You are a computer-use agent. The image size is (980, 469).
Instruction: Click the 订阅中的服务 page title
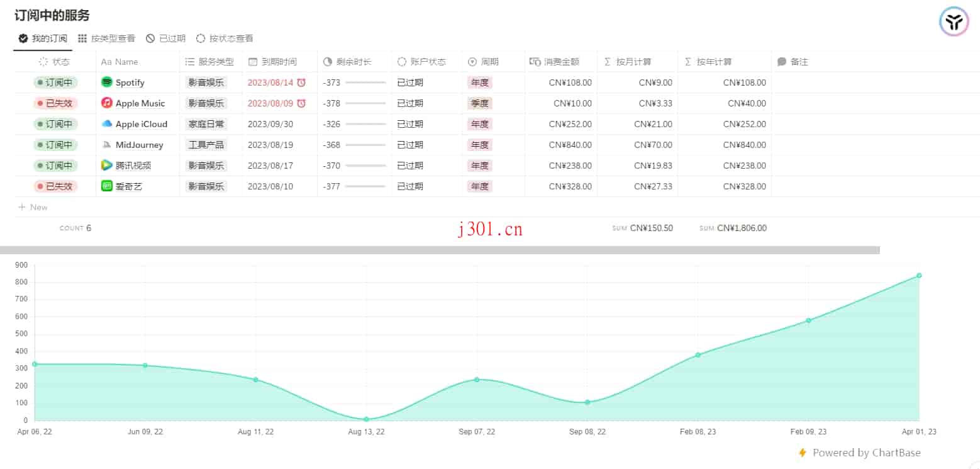52,15
